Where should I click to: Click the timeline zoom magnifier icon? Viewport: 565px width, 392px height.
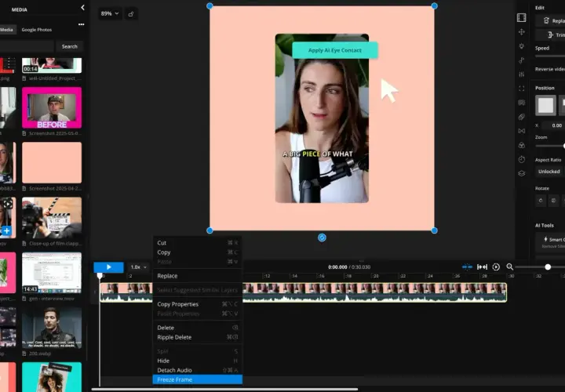click(x=509, y=267)
